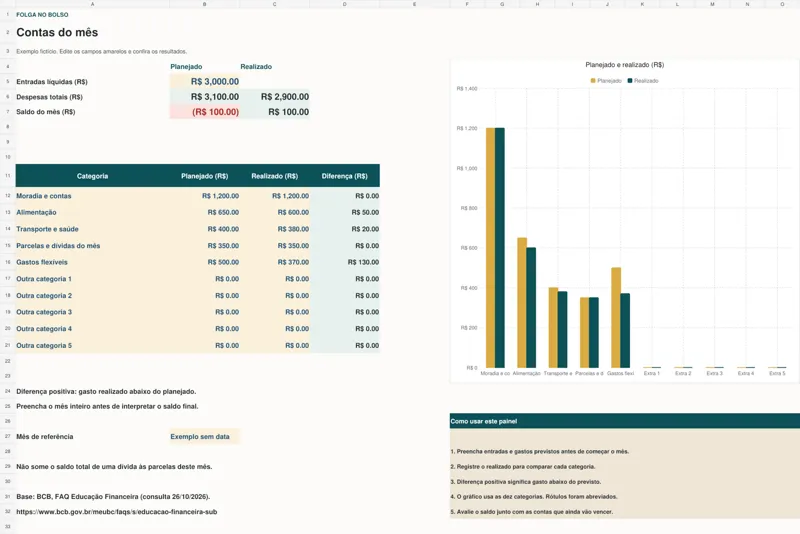This screenshot has width=800, height=534.
Task: Click the Transporte diferença value R$ 20.00
Action: [344, 229]
